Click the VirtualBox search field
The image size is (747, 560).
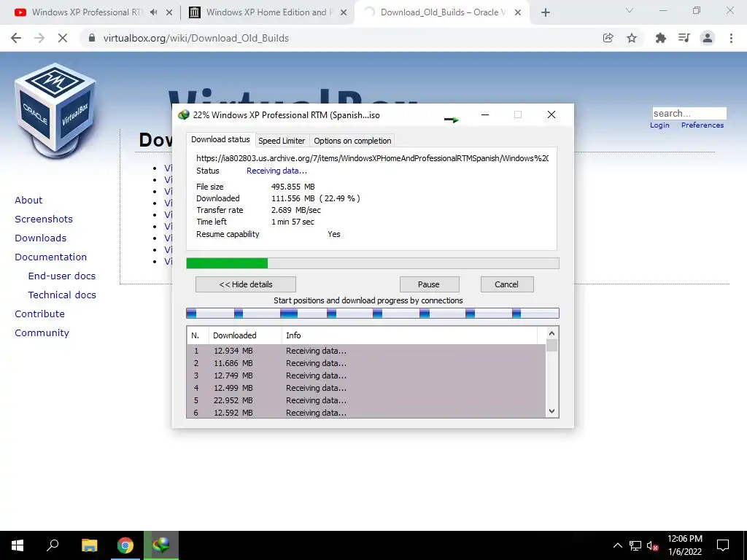click(689, 113)
